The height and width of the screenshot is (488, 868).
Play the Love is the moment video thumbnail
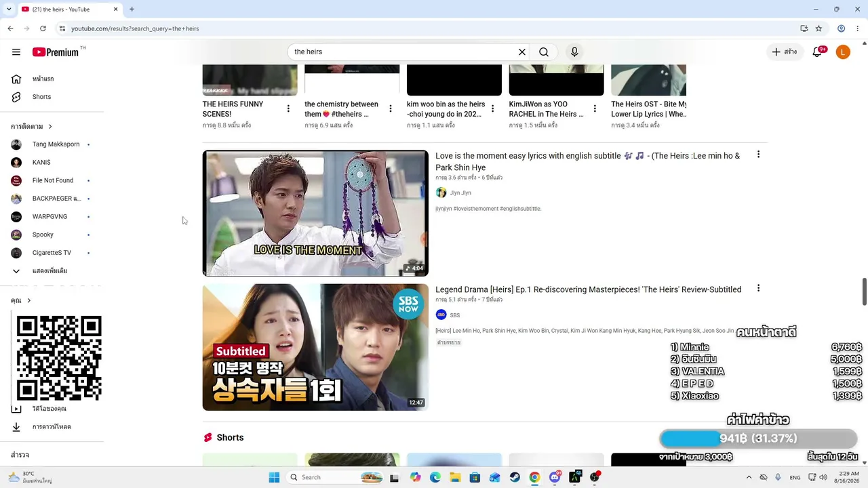[315, 213]
